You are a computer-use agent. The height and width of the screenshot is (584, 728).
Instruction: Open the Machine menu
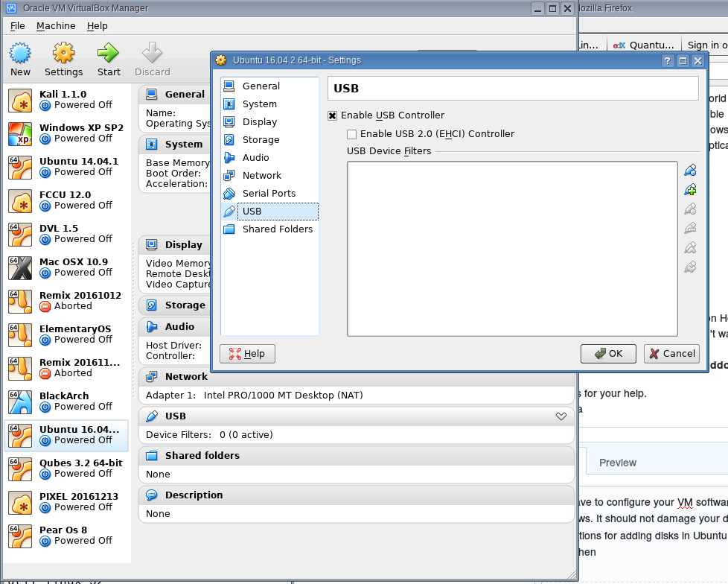click(x=56, y=25)
